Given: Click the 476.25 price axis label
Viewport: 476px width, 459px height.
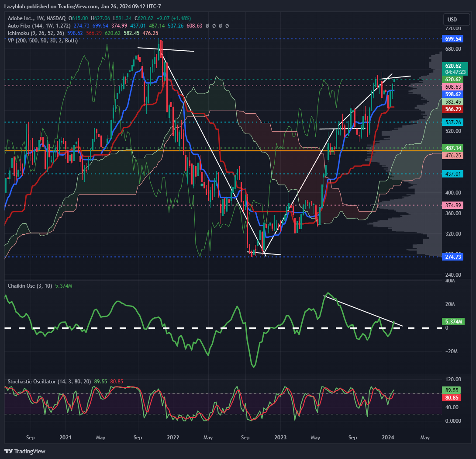Looking at the screenshot, I should click(452, 155).
